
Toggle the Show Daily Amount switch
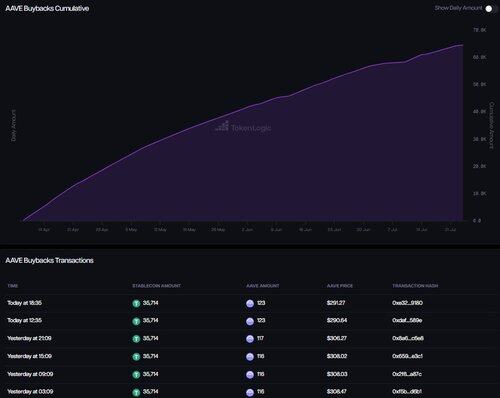coord(490,9)
